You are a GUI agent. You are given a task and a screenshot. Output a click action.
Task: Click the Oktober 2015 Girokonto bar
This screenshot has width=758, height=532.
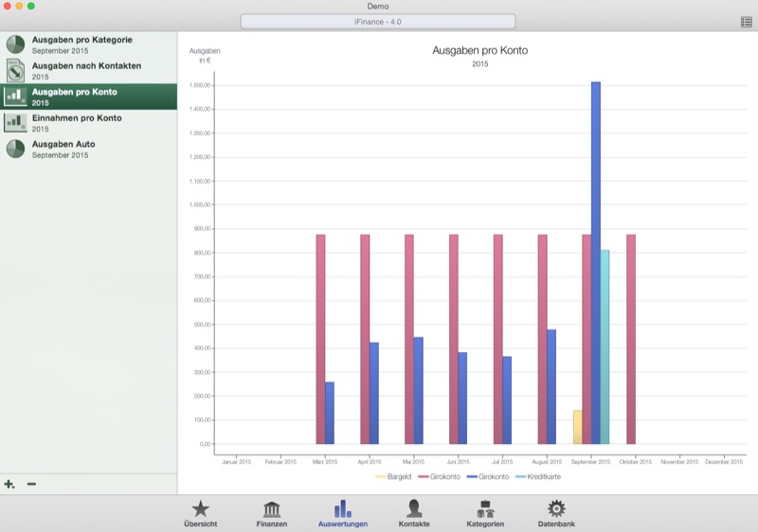pyautogui.click(x=631, y=339)
